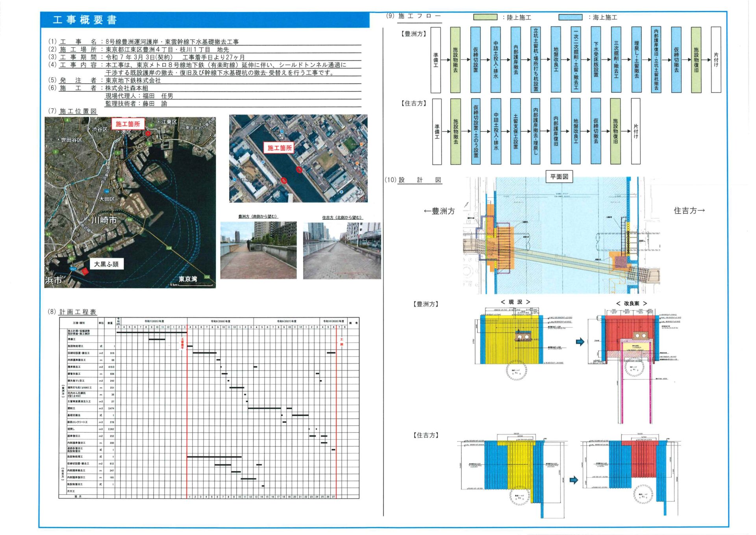Open the wide-area Tokyo Bay satellite map
This screenshot has height=535, width=756.
(130, 202)
